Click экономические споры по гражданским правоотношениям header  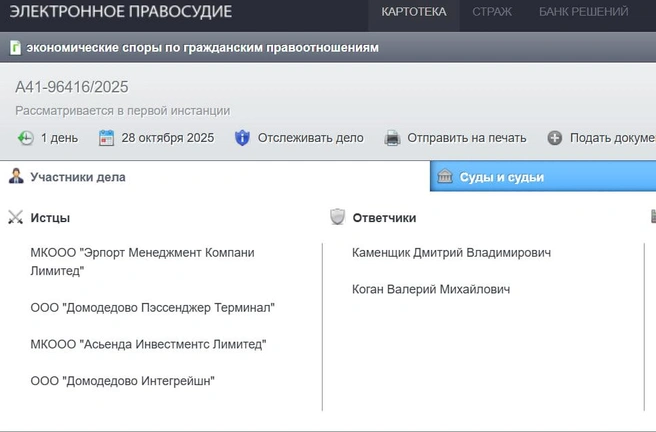point(203,48)
